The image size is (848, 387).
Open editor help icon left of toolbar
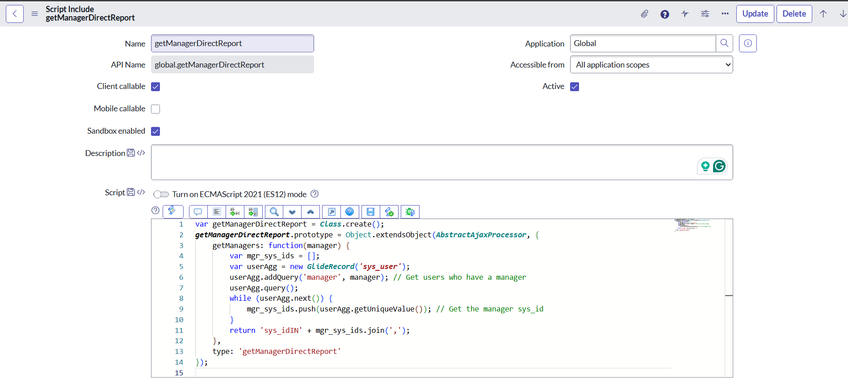155,211
